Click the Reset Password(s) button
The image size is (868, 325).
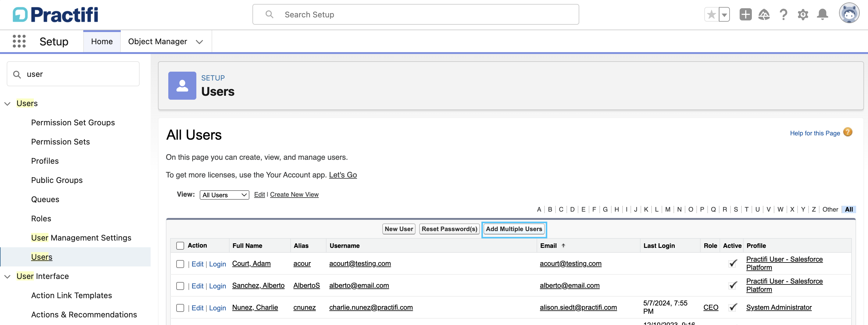(x=449, y=229)
